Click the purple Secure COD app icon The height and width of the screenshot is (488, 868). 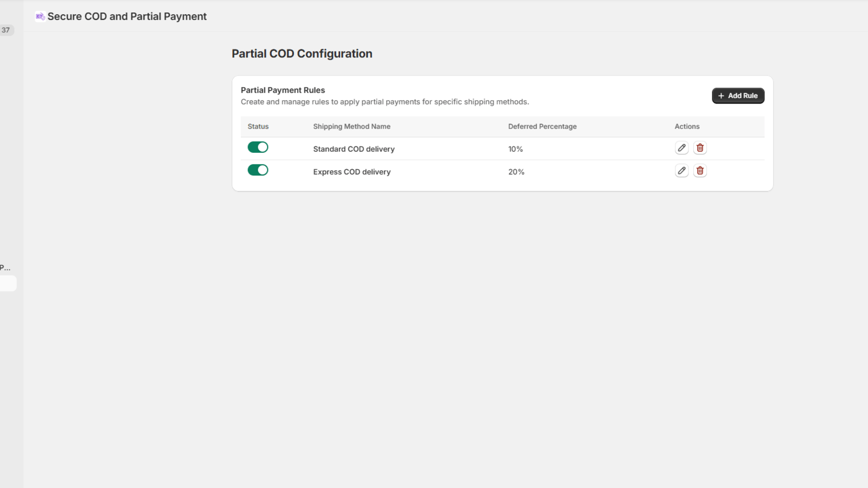coord(39,16)
